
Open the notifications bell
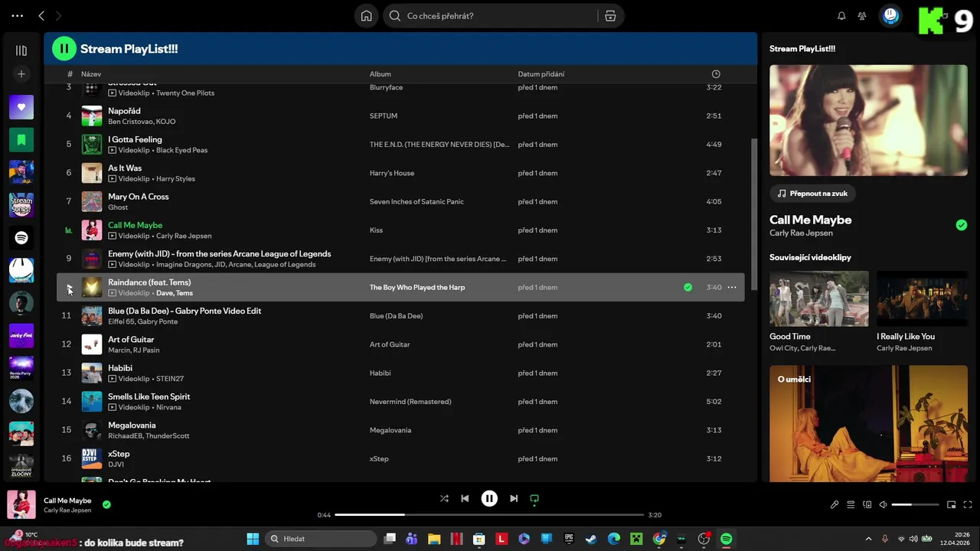pyautogui.click(x=841, y=15)
